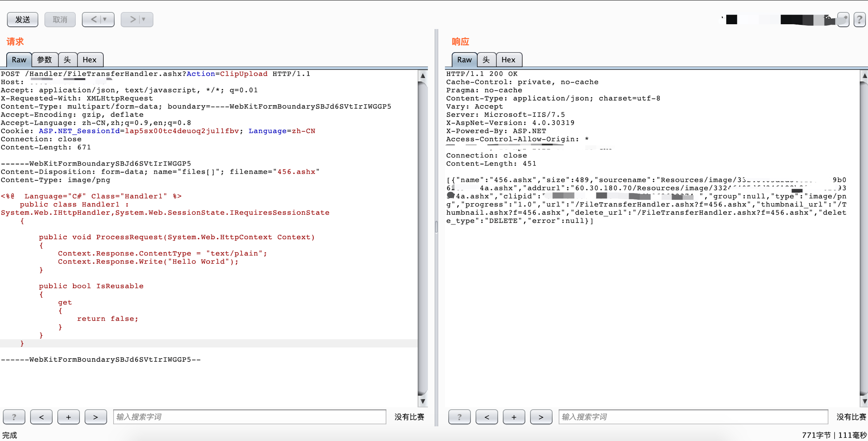Open the response Hex tab
The width and height of the screenshot is (868, 441).
click(508, 60)
